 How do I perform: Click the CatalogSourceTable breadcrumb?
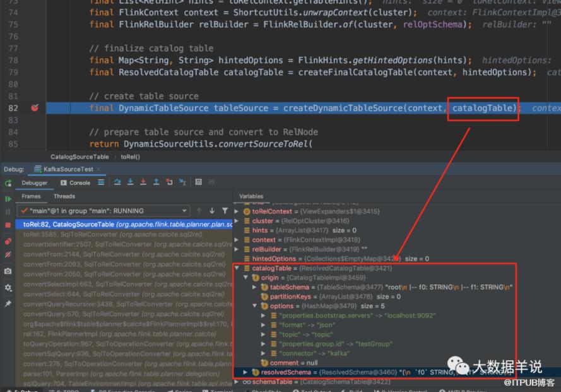pyautogui.click(x=80, y=157)
